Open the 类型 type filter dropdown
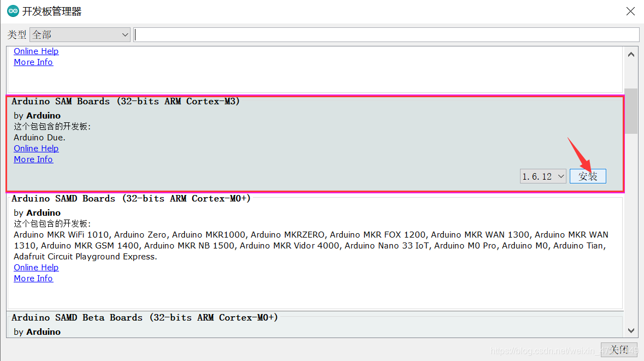 [80, 35]
